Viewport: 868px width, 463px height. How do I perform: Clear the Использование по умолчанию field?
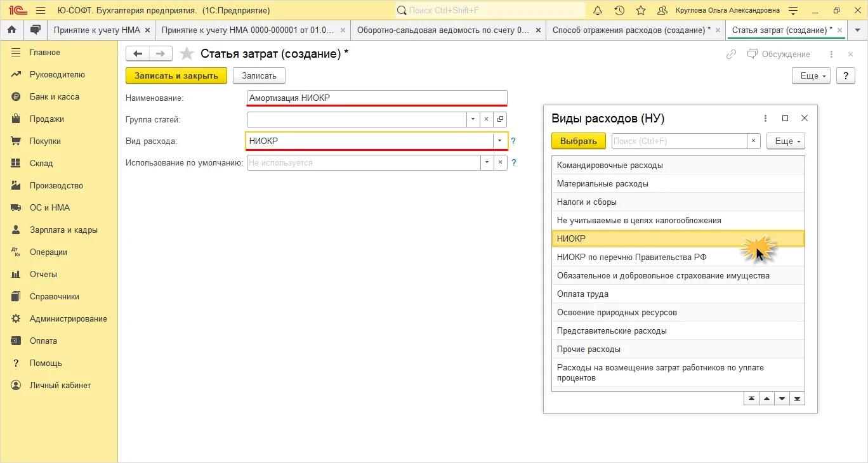pos(500,162)
